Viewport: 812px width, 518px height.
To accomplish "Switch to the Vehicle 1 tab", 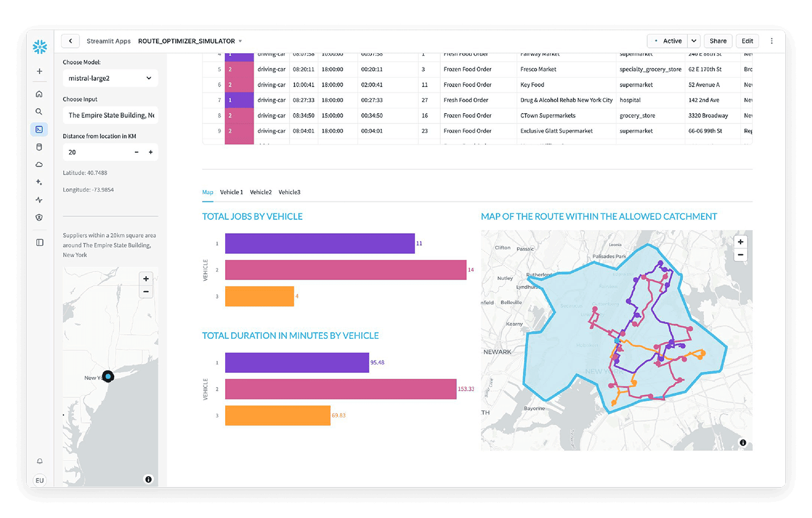I will pyautogui.click(x=231, y=192).
